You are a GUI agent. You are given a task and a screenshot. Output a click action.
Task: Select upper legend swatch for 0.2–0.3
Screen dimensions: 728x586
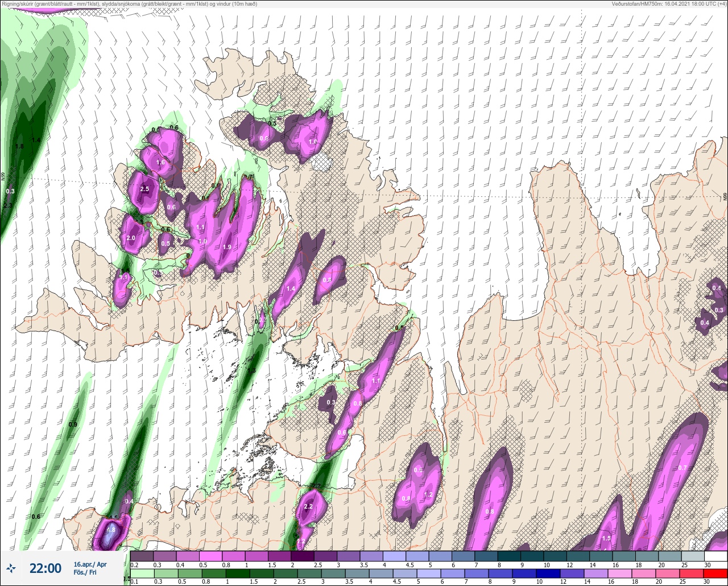[x=142, y=556]
